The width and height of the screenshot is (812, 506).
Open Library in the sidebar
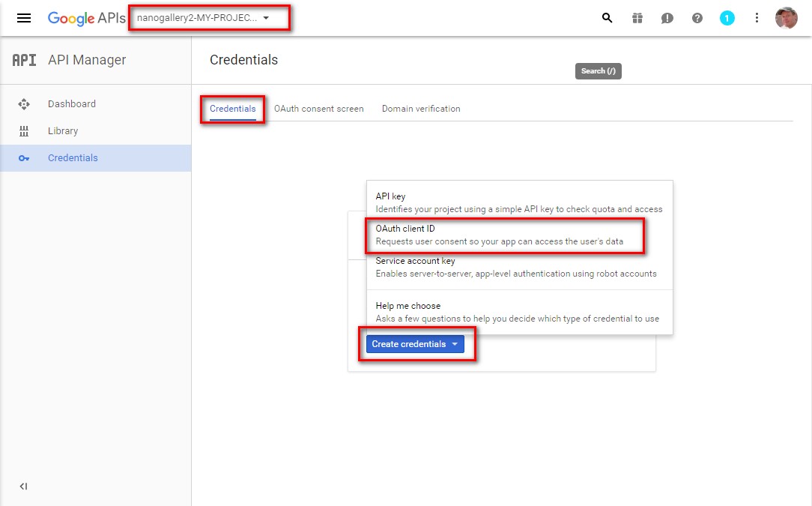pyautogui.click(x=95, y=130)
